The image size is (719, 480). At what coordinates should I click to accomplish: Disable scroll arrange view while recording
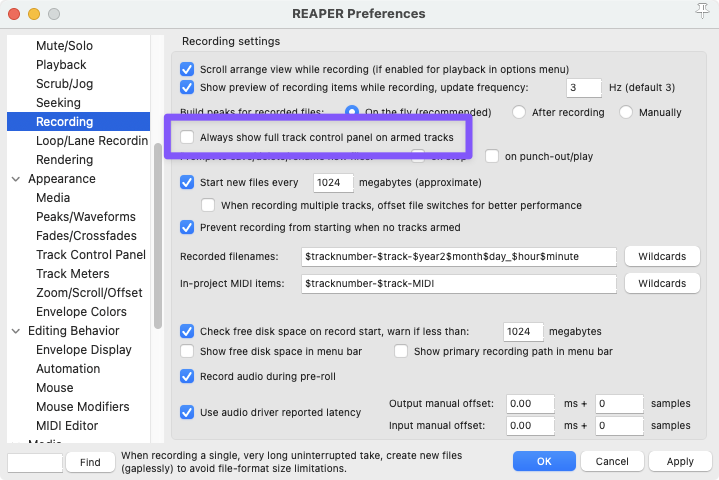[x=187, y=69]
